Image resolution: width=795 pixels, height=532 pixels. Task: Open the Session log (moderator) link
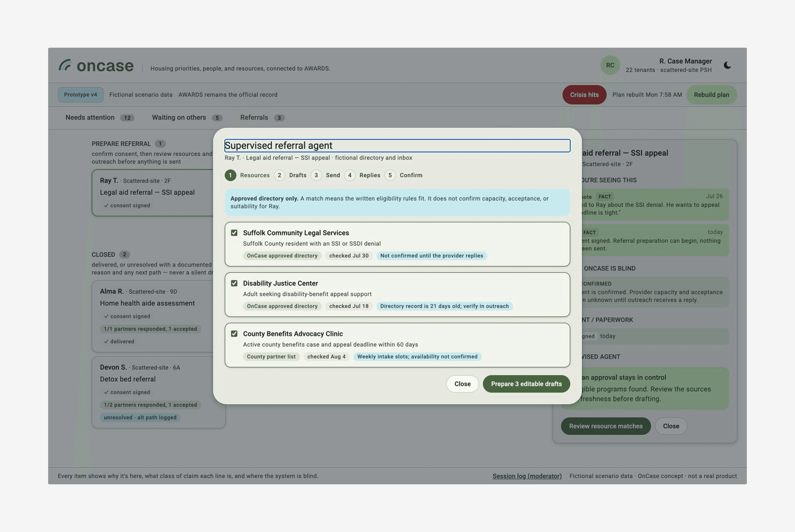527,476
